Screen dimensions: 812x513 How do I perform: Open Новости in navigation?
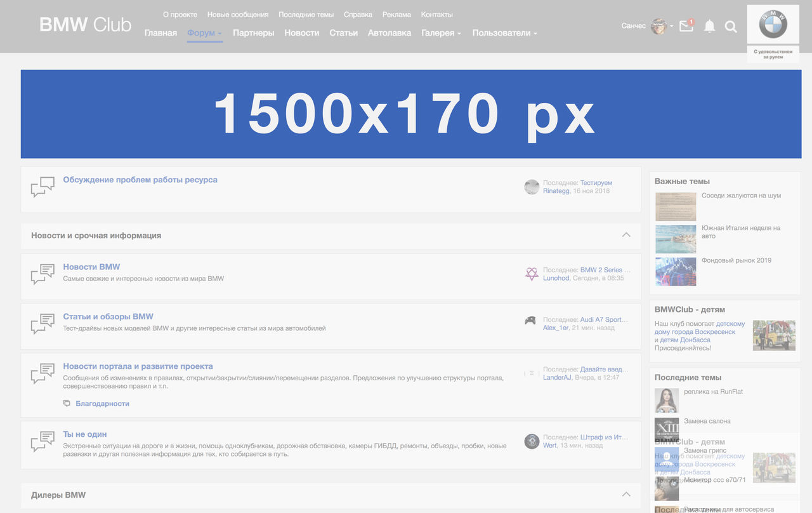pos(301,33)
